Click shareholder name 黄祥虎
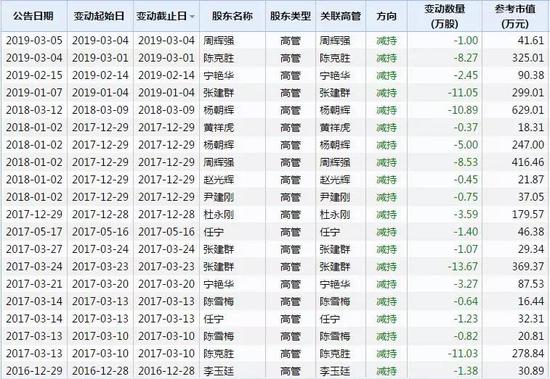The height and width of the screenshot is (379, 550). point(219,127)
